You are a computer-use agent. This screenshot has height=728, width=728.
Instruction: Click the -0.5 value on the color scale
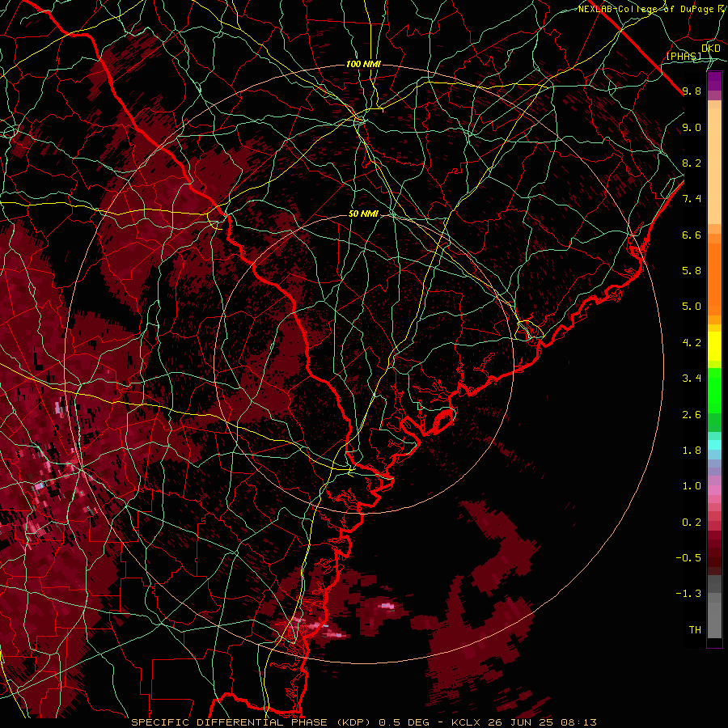[x=688, y=558]
